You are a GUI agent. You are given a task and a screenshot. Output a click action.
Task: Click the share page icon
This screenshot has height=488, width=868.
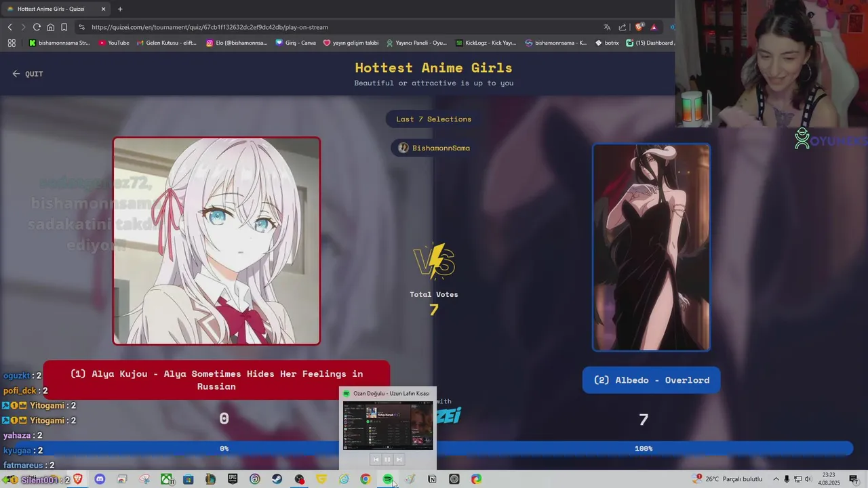[x=623, y=27]
